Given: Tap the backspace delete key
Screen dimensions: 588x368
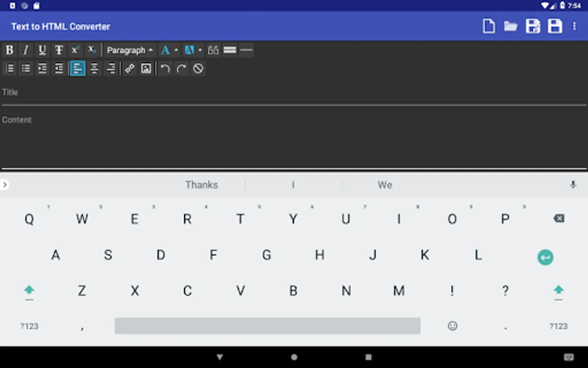Looking at the screenshot, I should (x=559, y=219).
